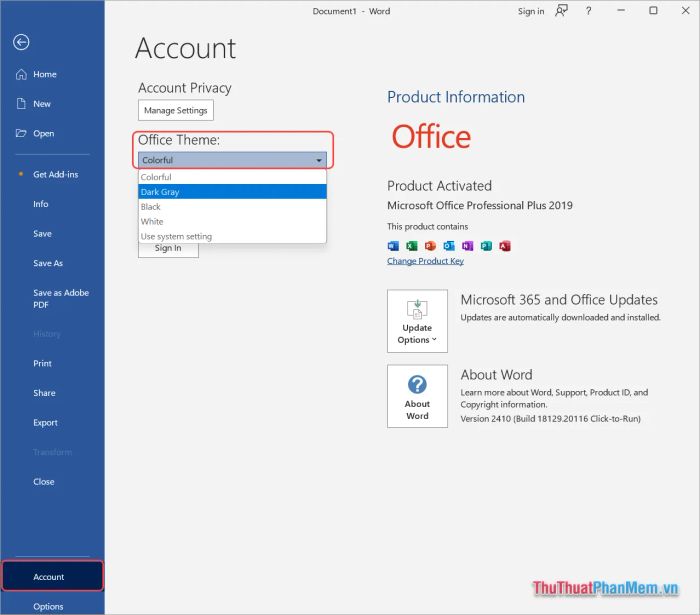Click Sign in at the title bar
The width and height of the screenshot is (700, 615).
(531, 11)
